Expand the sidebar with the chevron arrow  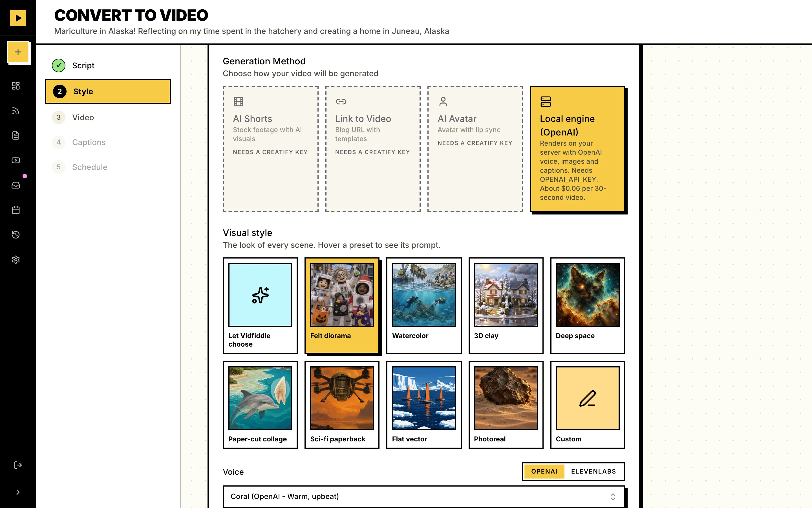(x=18, y=492)
